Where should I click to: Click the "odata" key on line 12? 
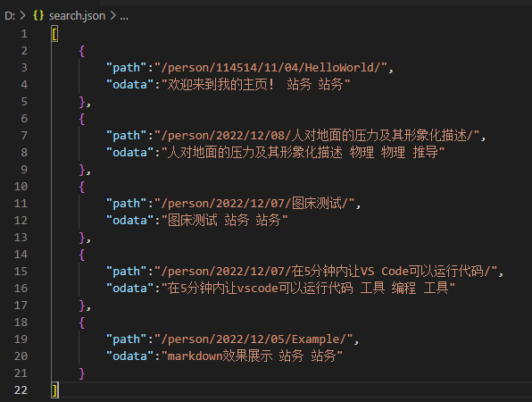[x=130, y=220]
